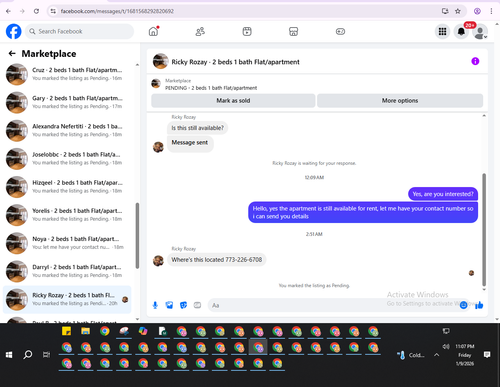Open the Marketplace storefront icon
500x387 pixels.
293,31
